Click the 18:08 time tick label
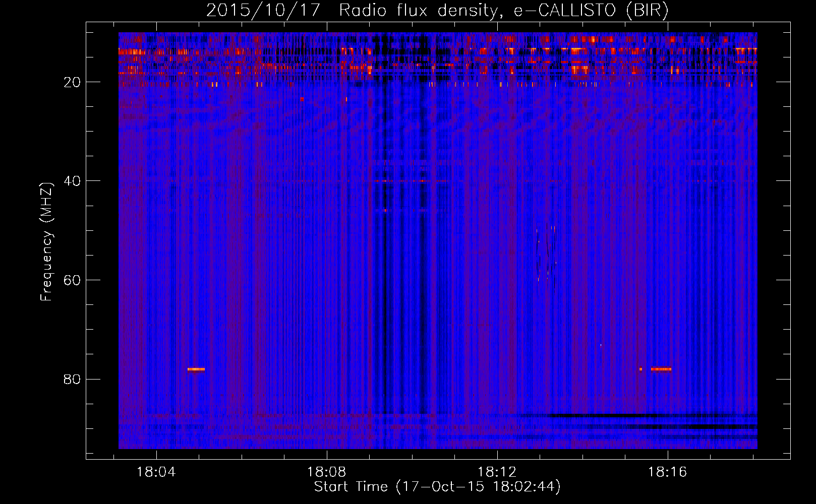The image size is (816, 504). (327, 472)
